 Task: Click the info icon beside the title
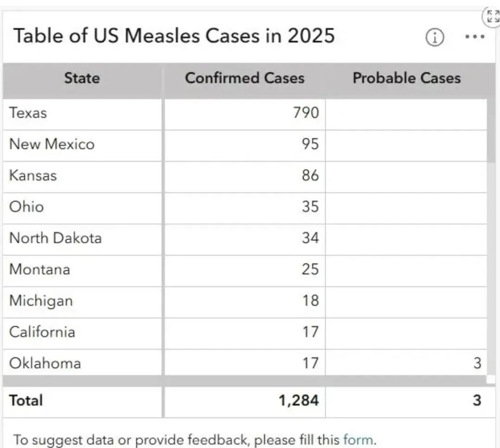435,37
